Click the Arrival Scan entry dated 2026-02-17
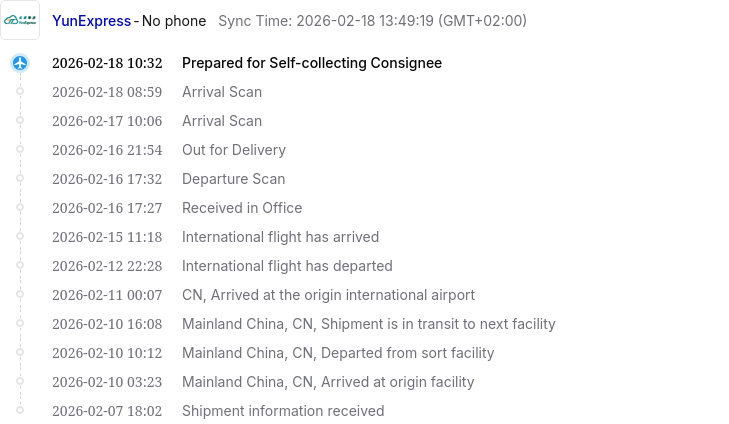The image size is (729, 424). tap(221, 121)
